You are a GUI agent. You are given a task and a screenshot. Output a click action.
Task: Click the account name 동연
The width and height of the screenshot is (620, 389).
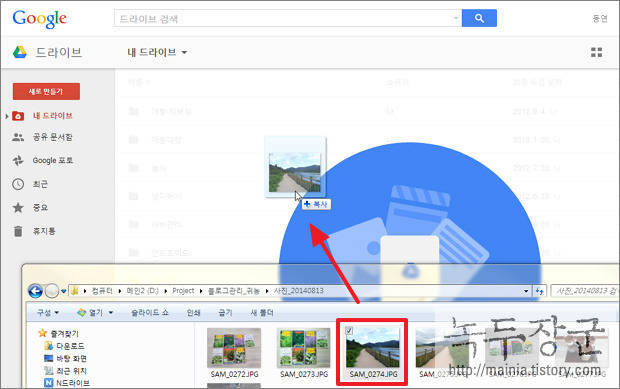coord(600,18)
